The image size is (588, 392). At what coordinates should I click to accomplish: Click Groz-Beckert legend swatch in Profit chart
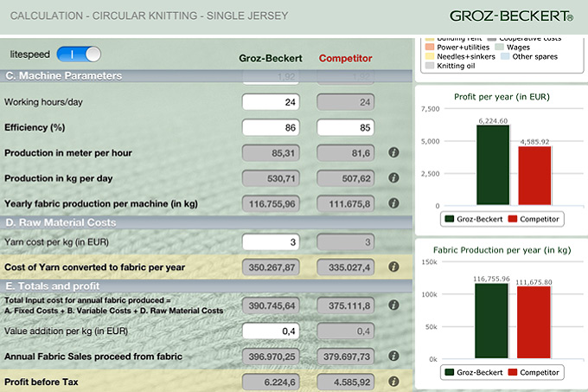point(450,219)
